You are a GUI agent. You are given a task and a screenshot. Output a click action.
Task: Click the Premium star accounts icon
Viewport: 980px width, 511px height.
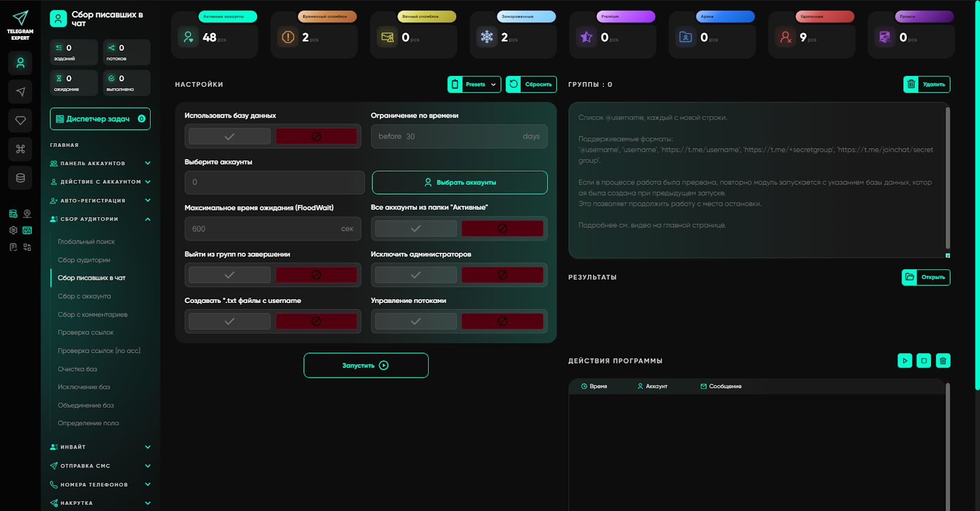coord(586,37)
